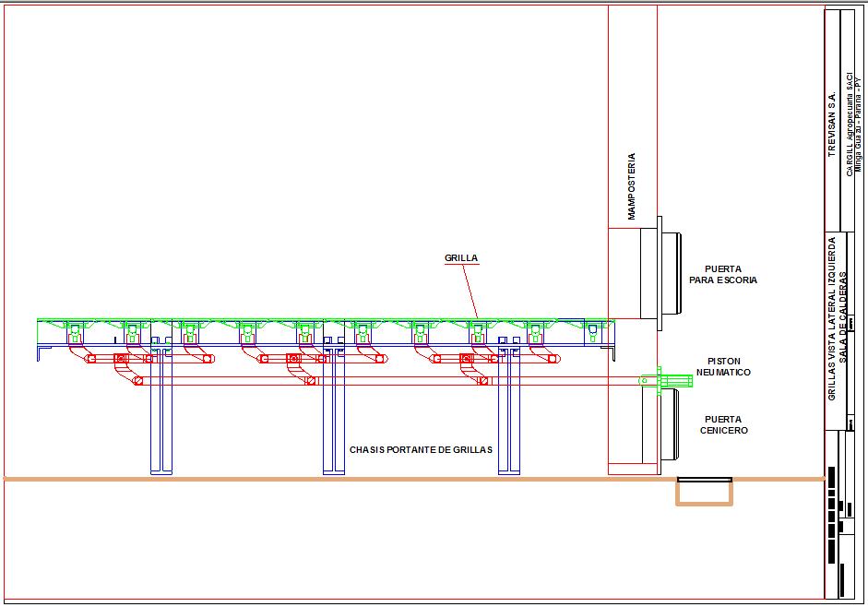This screenshot has height=607, width=868.
Task: Click the middle blue support column
Action: [x=334, y=405]
